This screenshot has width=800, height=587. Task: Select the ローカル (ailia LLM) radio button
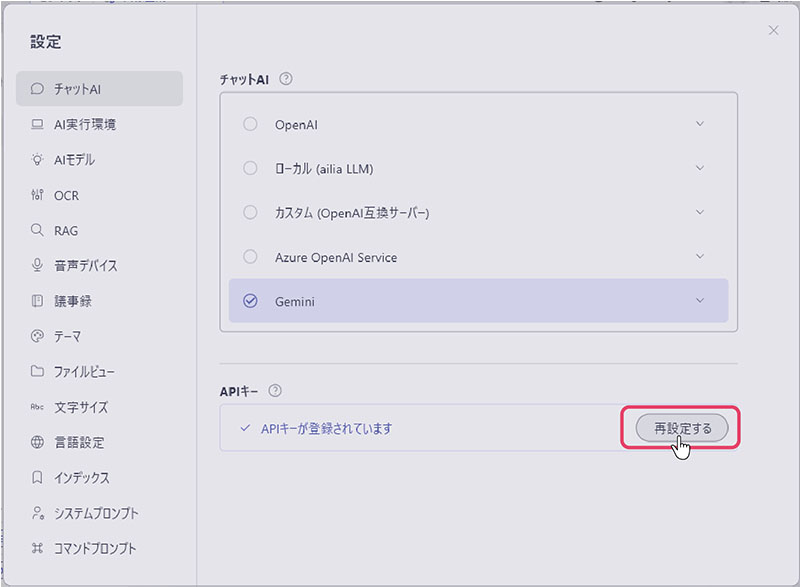coord(250,168)
